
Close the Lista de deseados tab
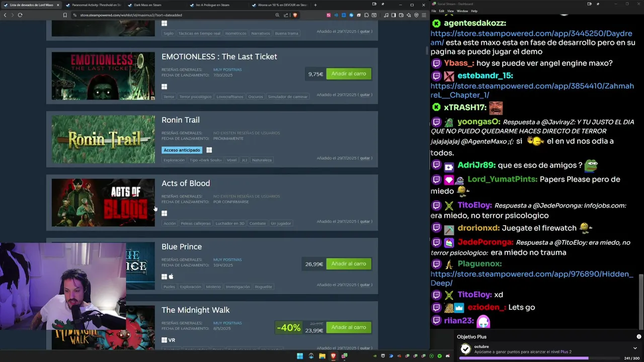(58, 5)
